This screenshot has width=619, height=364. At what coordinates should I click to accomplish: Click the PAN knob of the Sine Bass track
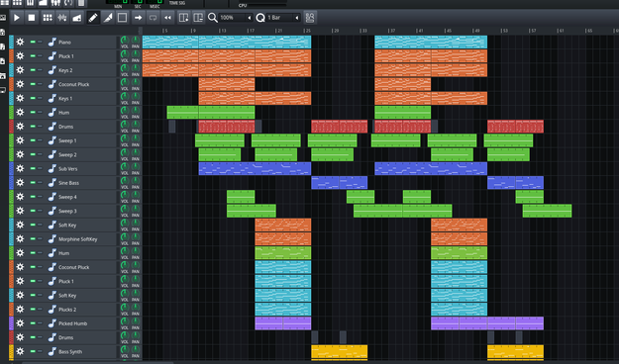tap(136, 181)
